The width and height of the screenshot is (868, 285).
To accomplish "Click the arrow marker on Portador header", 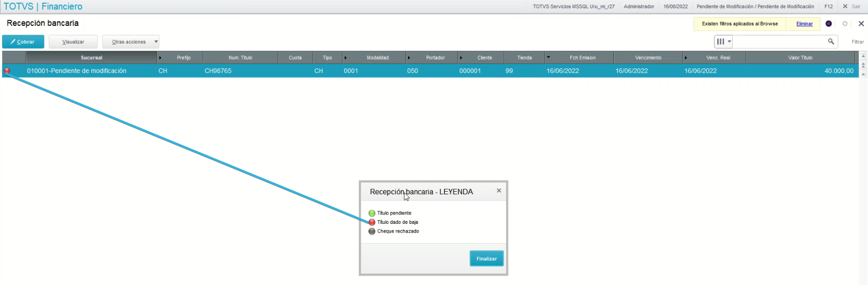I will click(409, 58).
